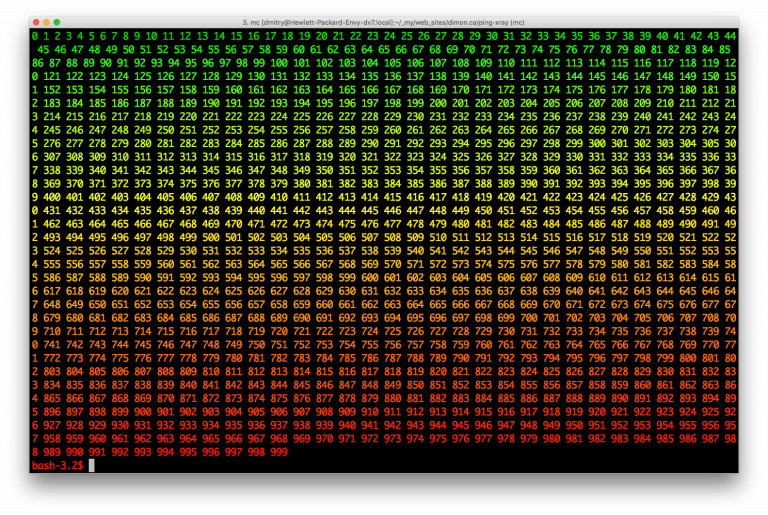
Task: Click the terminal window title text
Action: coord(383,23)
